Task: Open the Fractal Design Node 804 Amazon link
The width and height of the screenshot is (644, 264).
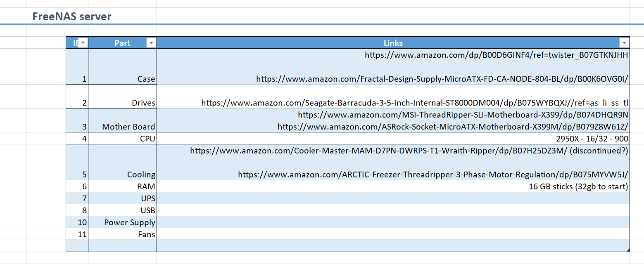Action: (x=442, y=79)
